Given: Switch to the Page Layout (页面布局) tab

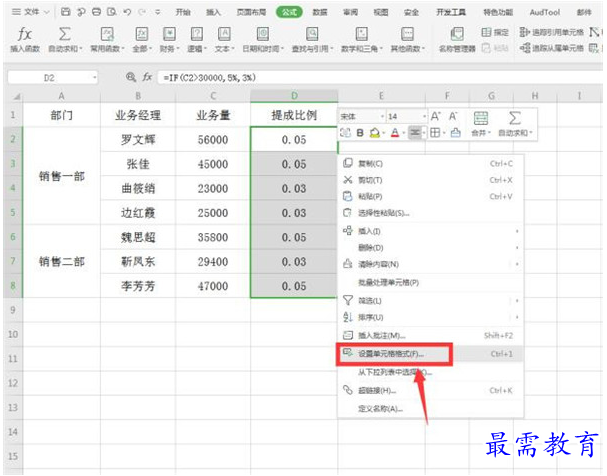Looking at the screenshot, I should (x=251, y=12).
